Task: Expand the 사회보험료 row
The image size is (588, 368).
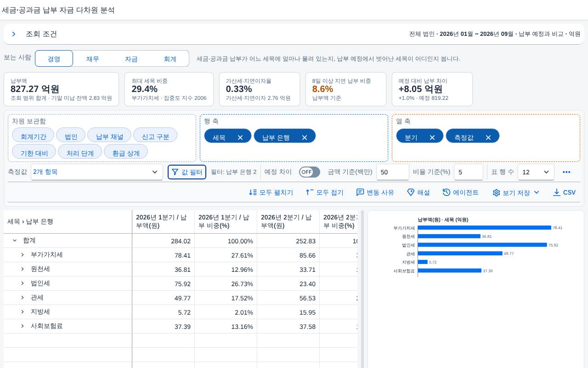Action: point(23,326)
